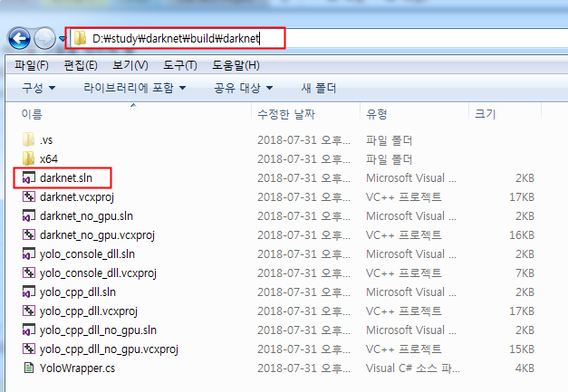The width and height of the screenshot is (568, 392).
Task: Click the 2KB size of yolo_cpp_dll_no_gpu.sln
Action: click(x=525, y=330)
